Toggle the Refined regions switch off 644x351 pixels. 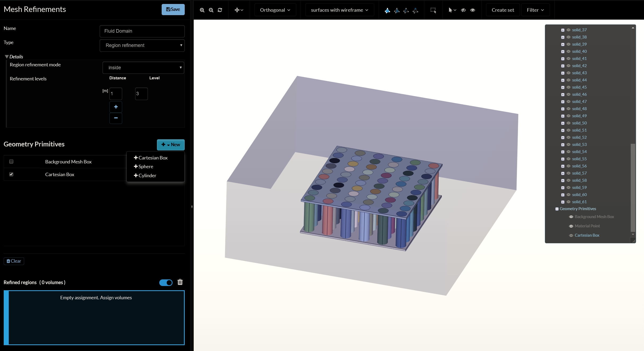[166, 283]
